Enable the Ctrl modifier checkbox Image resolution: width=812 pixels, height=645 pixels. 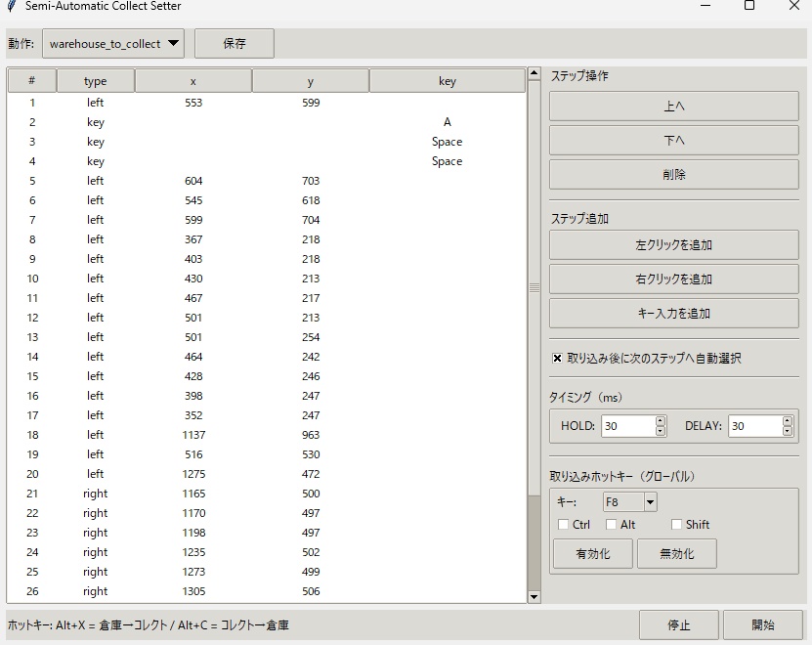click(562, 524)
